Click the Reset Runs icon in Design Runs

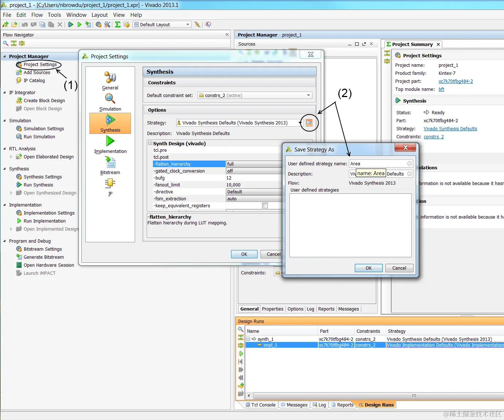coord(241,362)
